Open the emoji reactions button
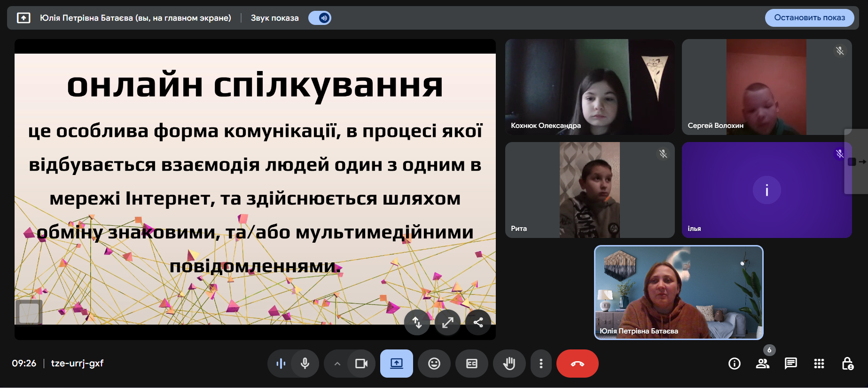868x388 pixels. click(x=434, y=364)
